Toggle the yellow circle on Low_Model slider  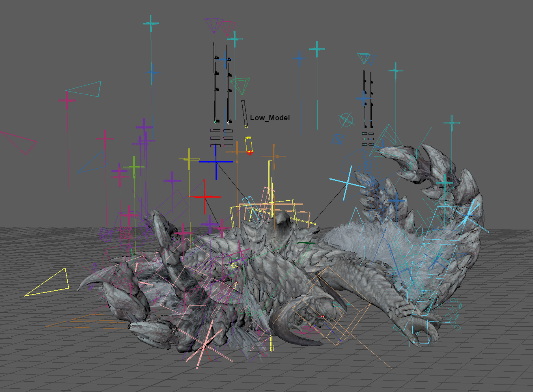246,126
